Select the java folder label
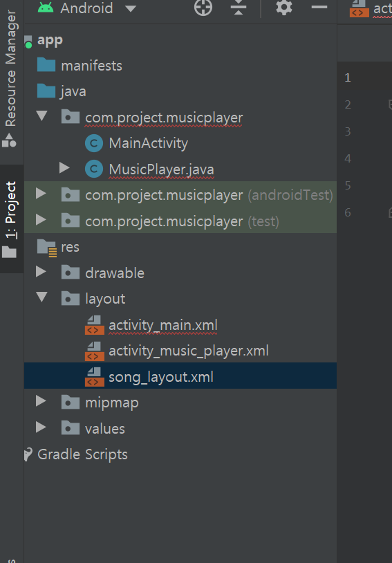392x563 pixels. (x=73, y=91)
